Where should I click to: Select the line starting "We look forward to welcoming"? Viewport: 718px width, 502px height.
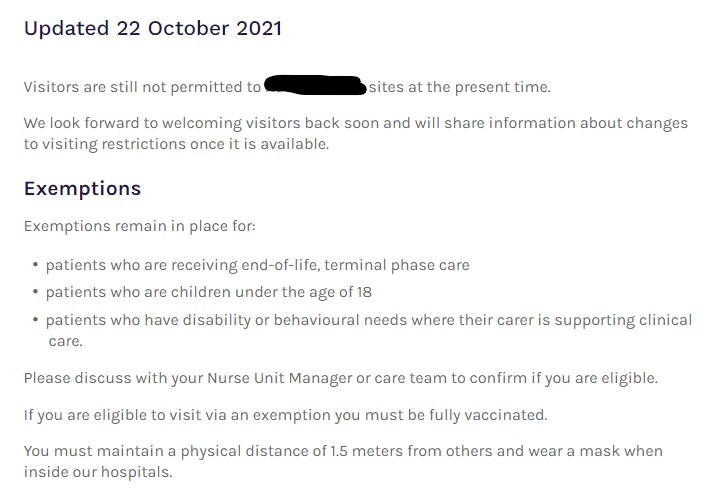[x=355, y=123]
